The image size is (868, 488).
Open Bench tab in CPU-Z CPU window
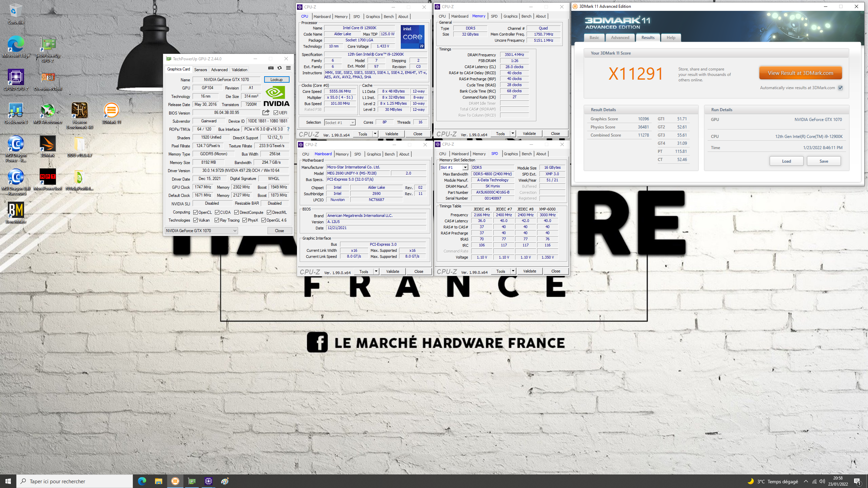click(389, 17)
